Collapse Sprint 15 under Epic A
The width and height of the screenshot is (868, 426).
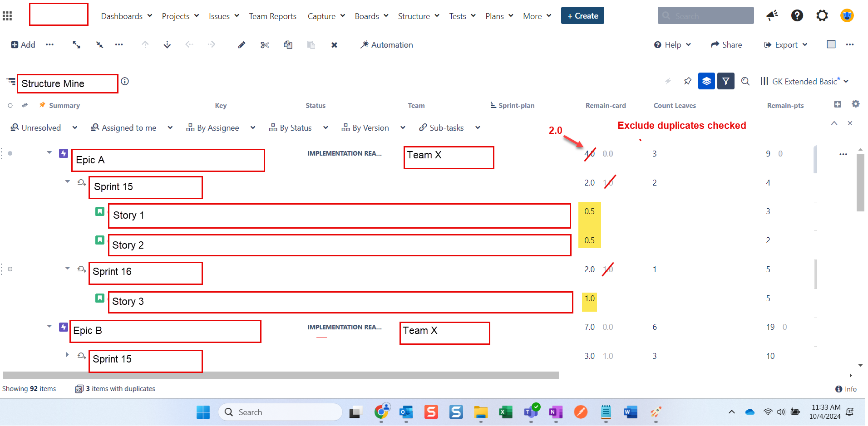[68, 181]
